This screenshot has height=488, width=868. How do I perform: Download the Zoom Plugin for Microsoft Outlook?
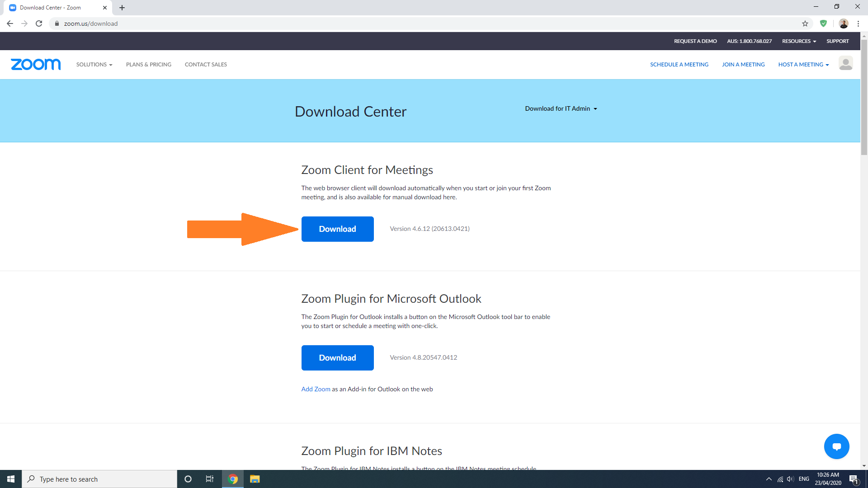point(338,358)
